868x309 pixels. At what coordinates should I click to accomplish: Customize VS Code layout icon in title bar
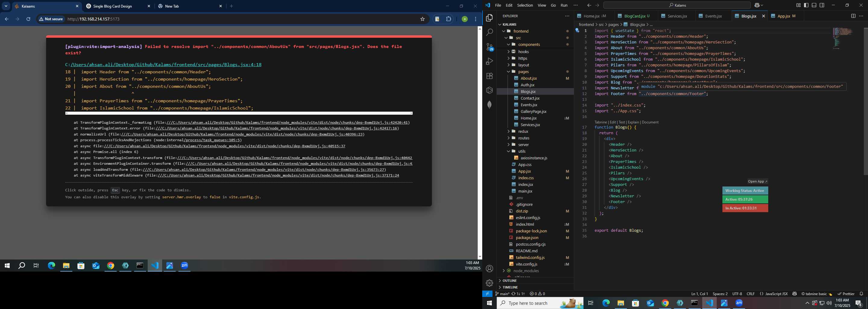[x=798, y=5]
